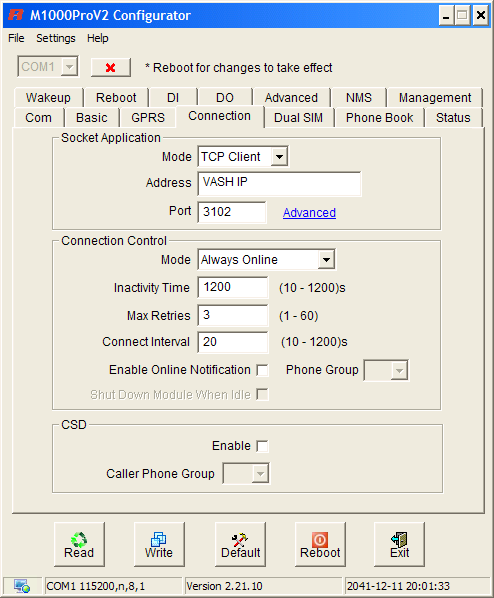
Task: Open the Settings menu
Action: (56, 38)
